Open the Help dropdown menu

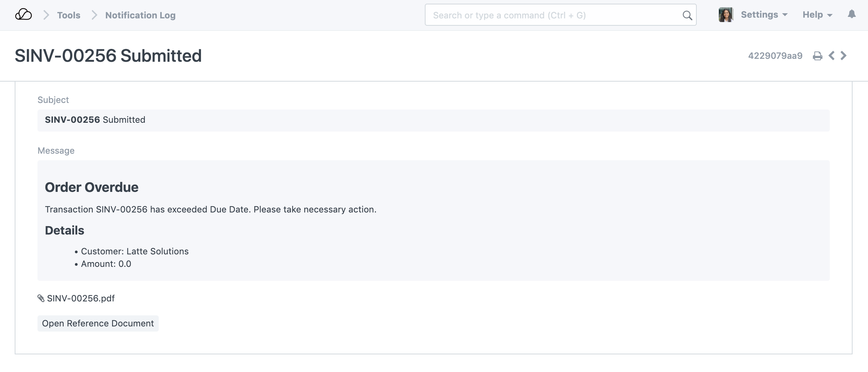(817, 15)
